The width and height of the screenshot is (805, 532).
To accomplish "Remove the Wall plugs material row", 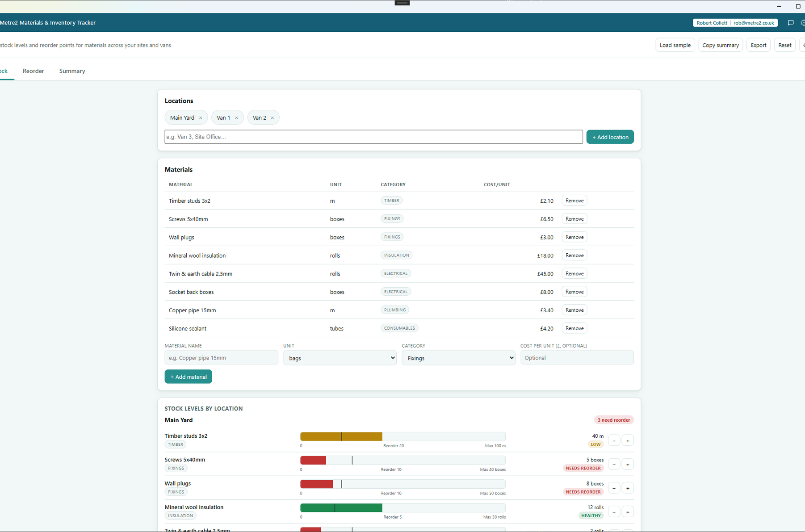I will point(574,237).
